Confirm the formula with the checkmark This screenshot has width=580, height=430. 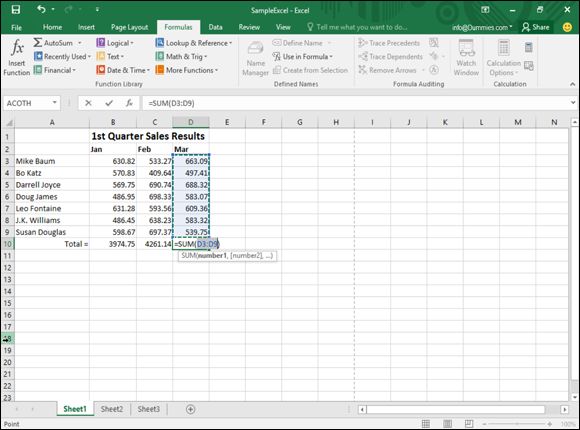109,103
